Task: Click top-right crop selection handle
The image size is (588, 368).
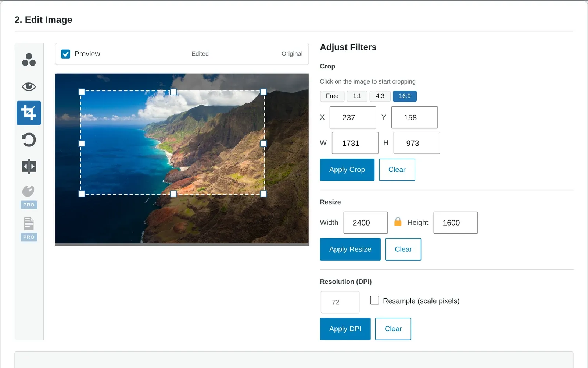Action: tap(263, 92)
